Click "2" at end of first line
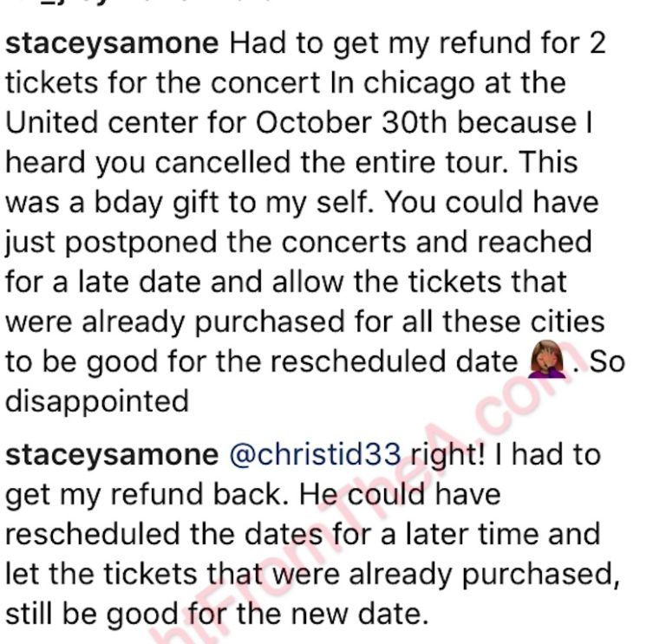 point(597,45)
